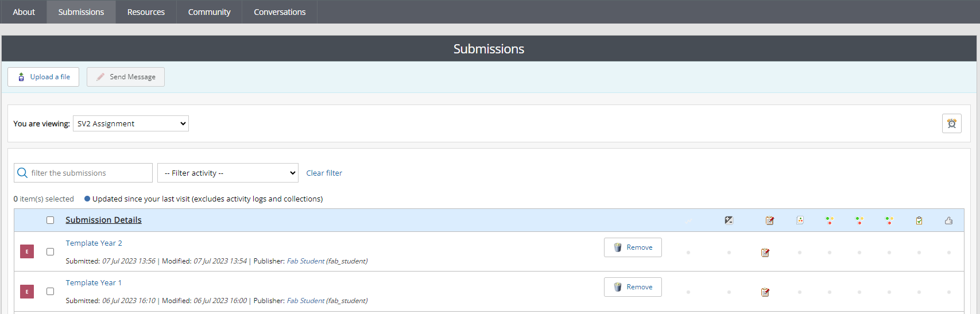
Task: Click the Submissions page heading
Action: [x=489, y=49]
